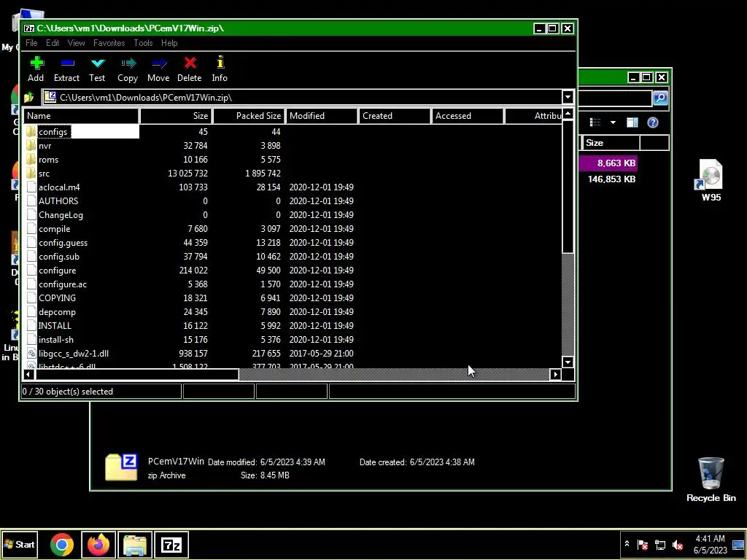Click the horizontal scrollbar right arrow
The image size is (747, 560).
coord(555,375)
